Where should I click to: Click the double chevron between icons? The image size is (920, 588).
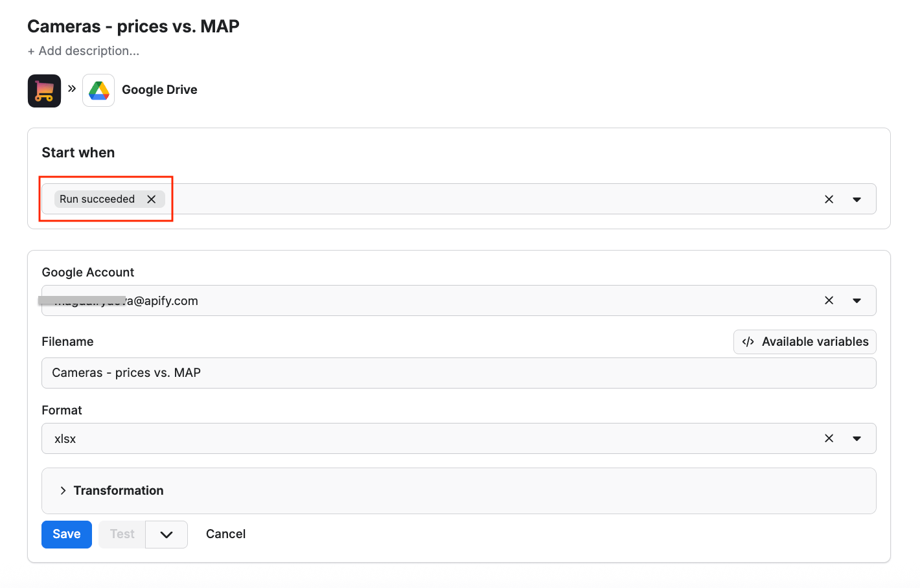pyautogui.click(x=72, y=89)
